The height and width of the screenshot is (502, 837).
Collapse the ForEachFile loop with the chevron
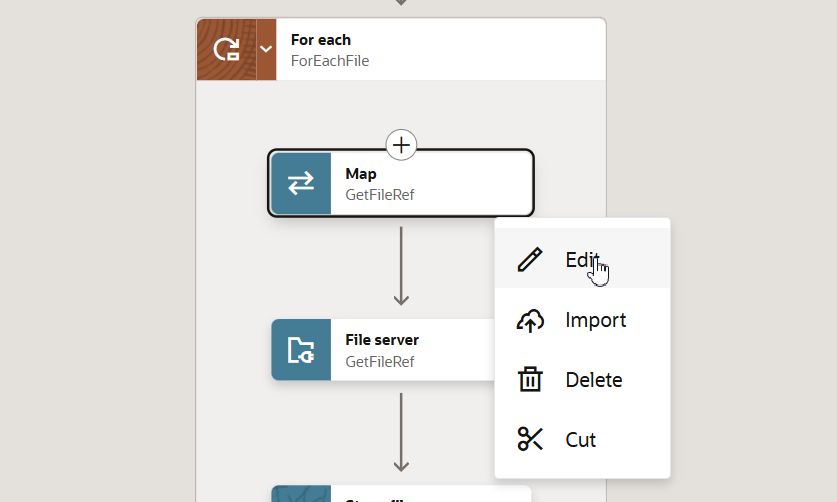pyautogui.click(x=266, y=50)
